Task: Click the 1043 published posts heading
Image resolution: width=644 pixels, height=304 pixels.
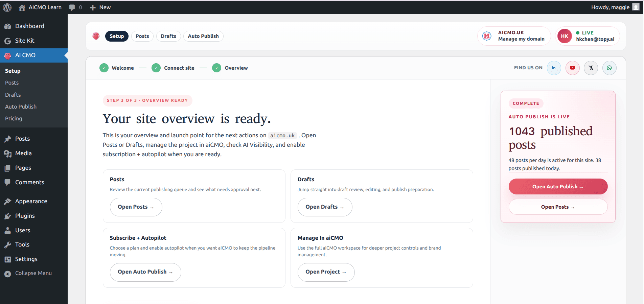Action: (x=551, y=138)
